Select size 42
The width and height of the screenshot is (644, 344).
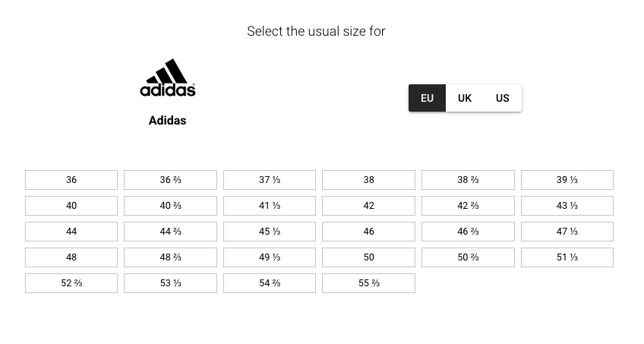(x=369, y=206)
